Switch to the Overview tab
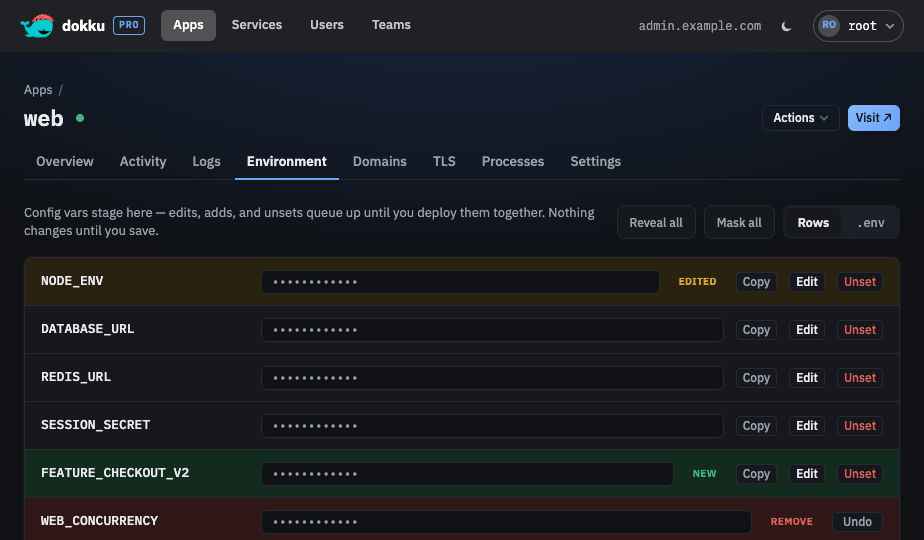Screen dimensions: 924x540 (x=65, y=162)
